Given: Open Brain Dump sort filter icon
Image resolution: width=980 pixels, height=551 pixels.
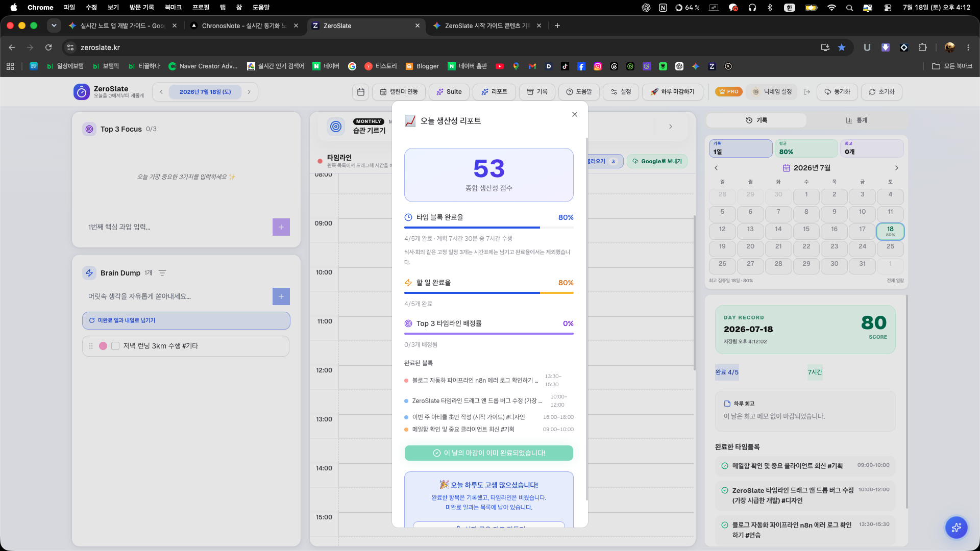Looking at the screenshot, I should [x=162, y=273].
